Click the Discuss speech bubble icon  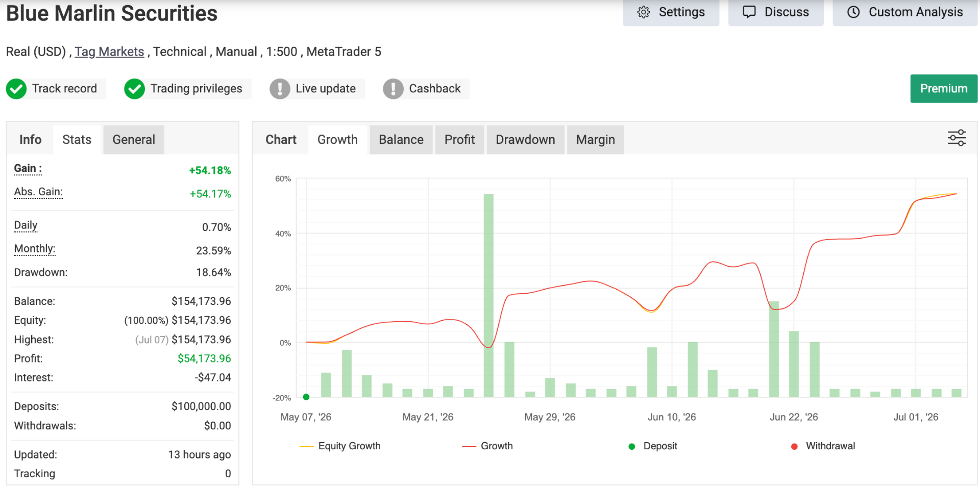coord(749,12)
